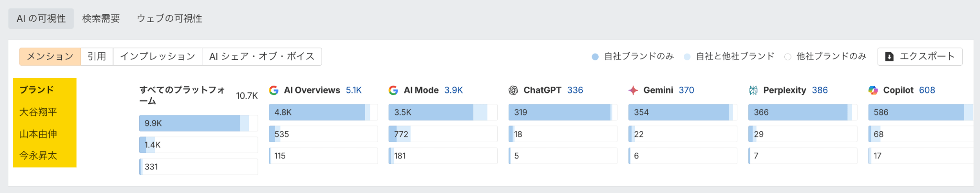
Task: Toggle 自社ブランドのみ legend dot
Action: click(595, 57)
